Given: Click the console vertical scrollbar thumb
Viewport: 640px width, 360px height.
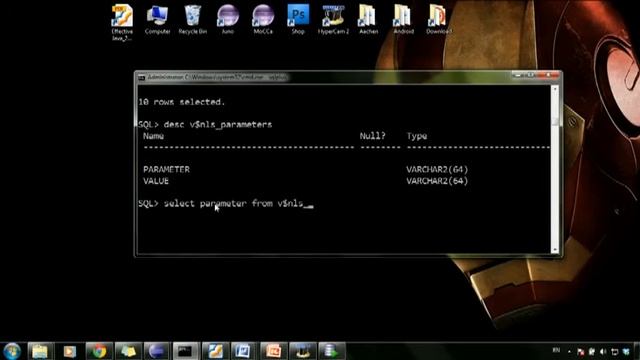Looking at the screenshot, I should click(x=555, y=121).
